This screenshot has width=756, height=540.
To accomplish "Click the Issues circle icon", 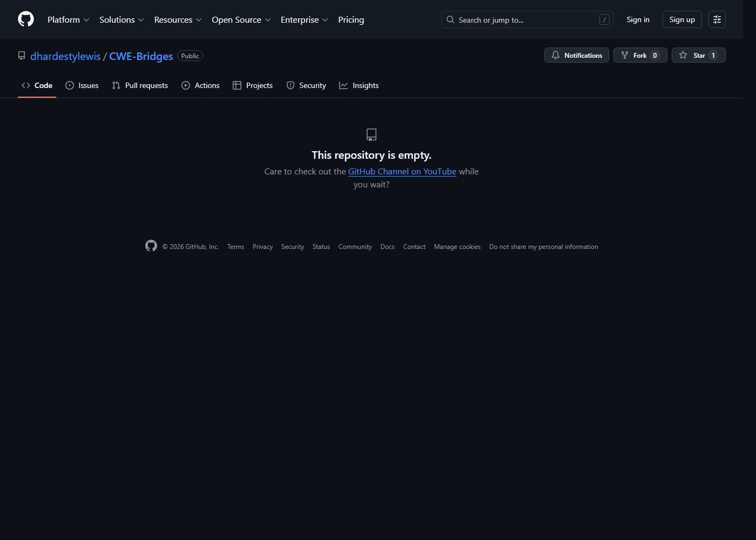I will coord(69,85).
